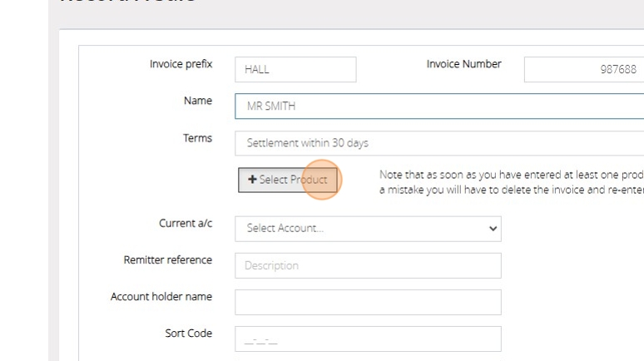This screenshot has height=361, width=644.
Task: Click the note text beside Select Product
Action: tap(510, 183)
